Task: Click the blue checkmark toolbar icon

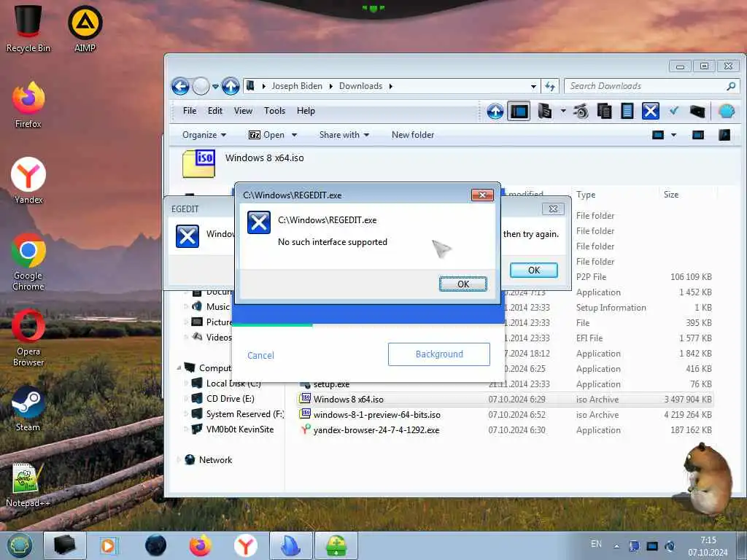Action: click(x=673, y=111)
